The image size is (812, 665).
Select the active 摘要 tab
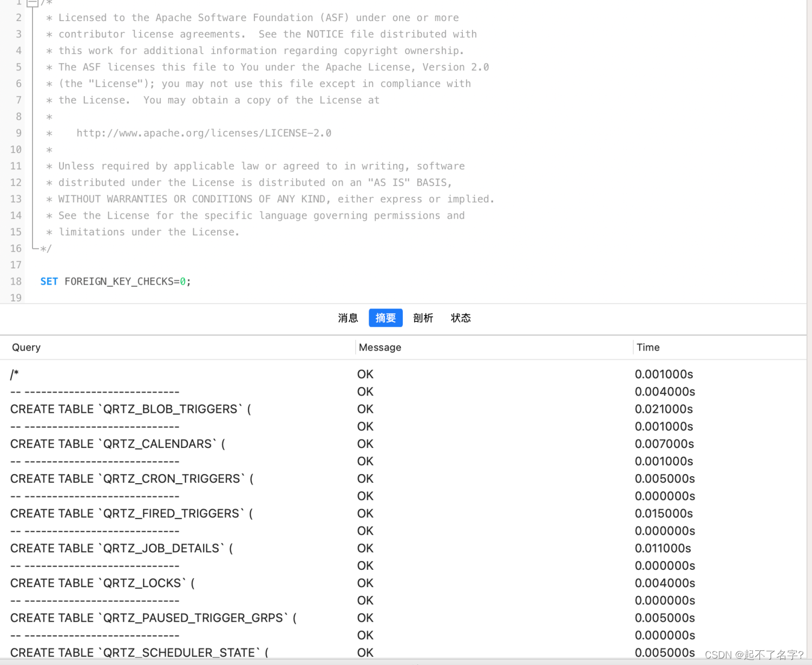coord(385,318)
